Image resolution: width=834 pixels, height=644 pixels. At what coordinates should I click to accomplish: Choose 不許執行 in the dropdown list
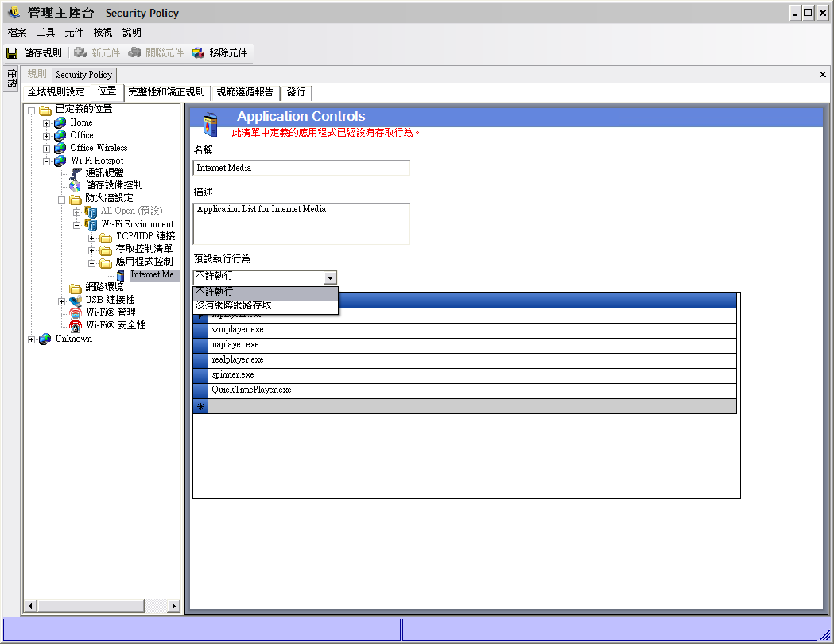point(266,292)
